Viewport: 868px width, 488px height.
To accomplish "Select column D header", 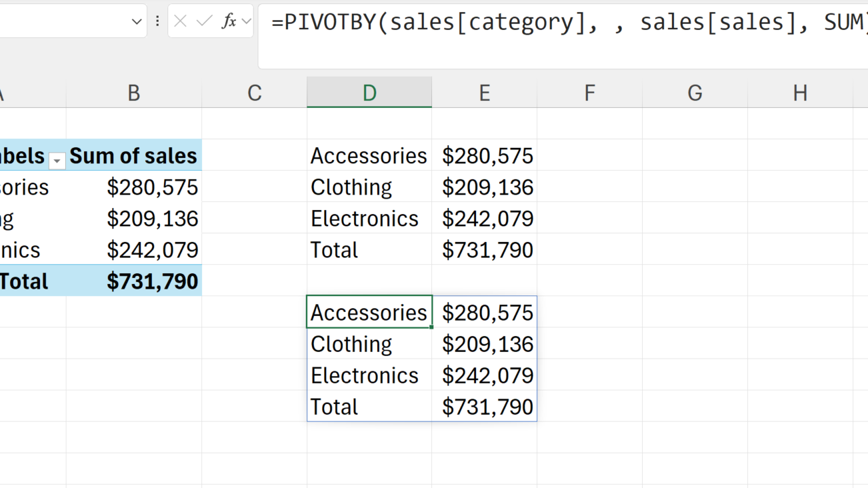I will 369,93.
